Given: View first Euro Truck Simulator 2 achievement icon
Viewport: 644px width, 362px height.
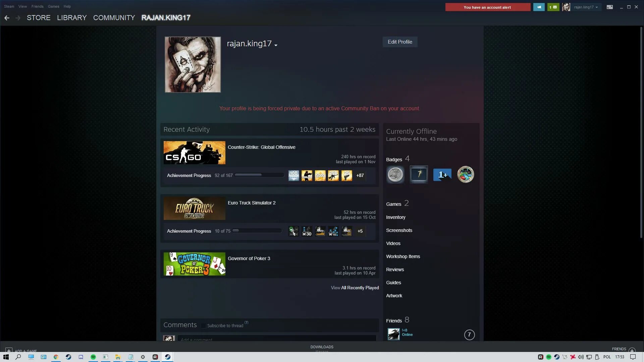Looking at the screenshot, I should tap(293, 231).
